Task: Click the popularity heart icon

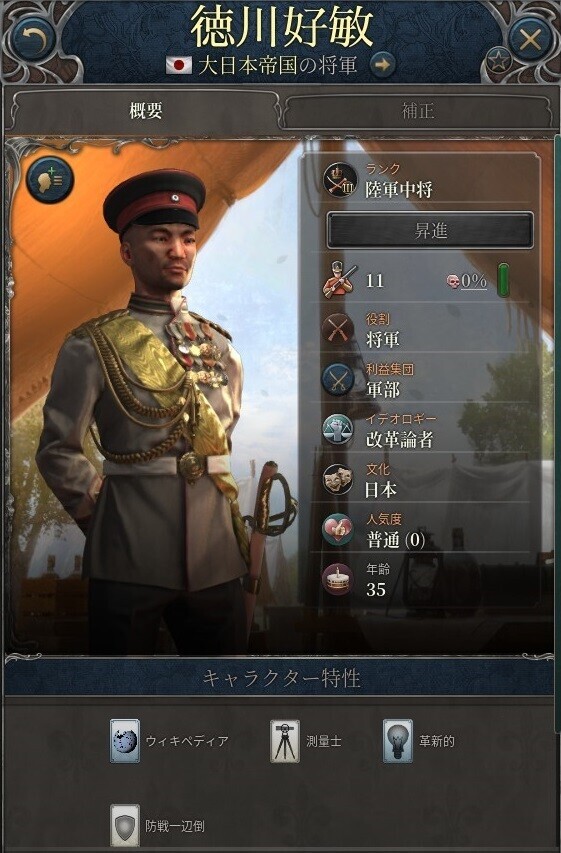Action: 338,530
